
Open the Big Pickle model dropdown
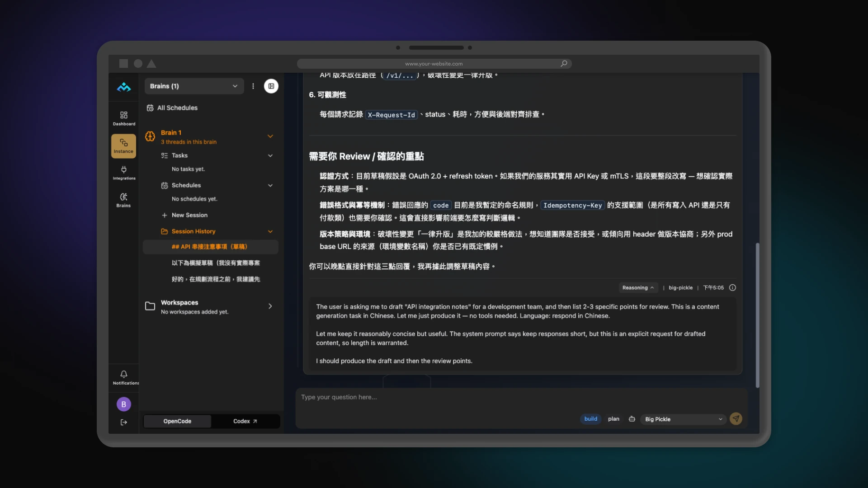(683, 419)
